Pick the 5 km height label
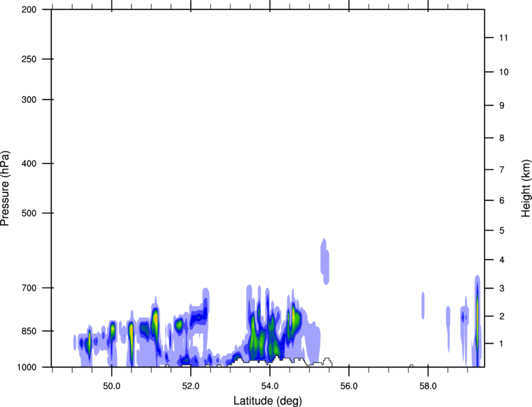 click(x=502, y=231)
